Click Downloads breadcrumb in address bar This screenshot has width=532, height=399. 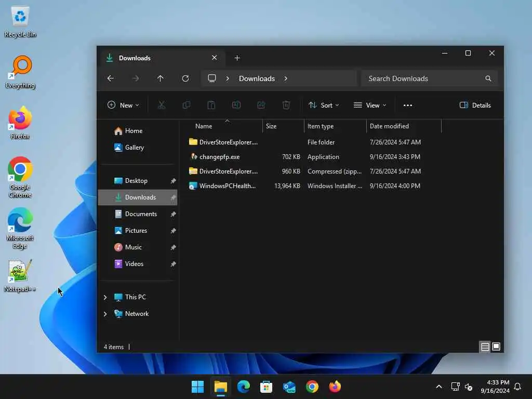(x=257, y=78)
